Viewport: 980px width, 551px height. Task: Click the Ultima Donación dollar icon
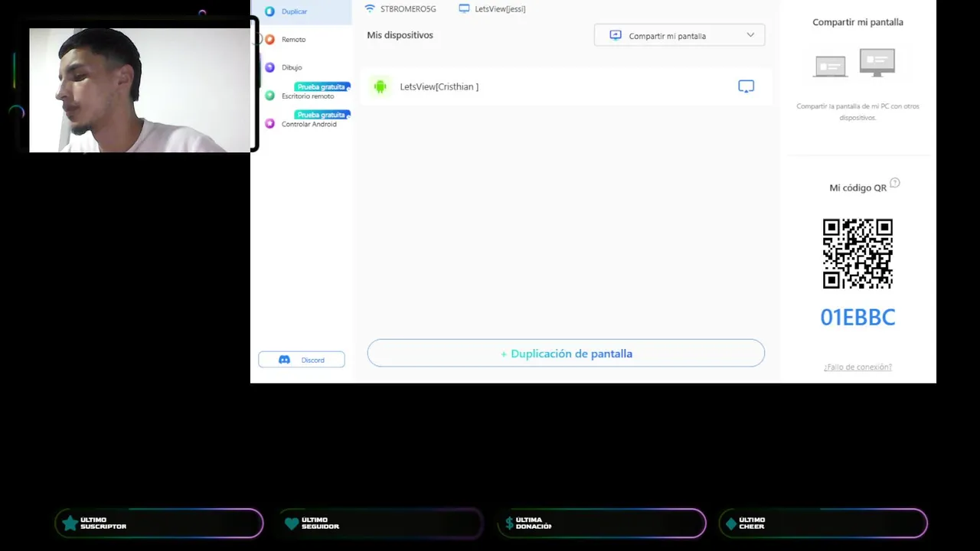(509, 523)
